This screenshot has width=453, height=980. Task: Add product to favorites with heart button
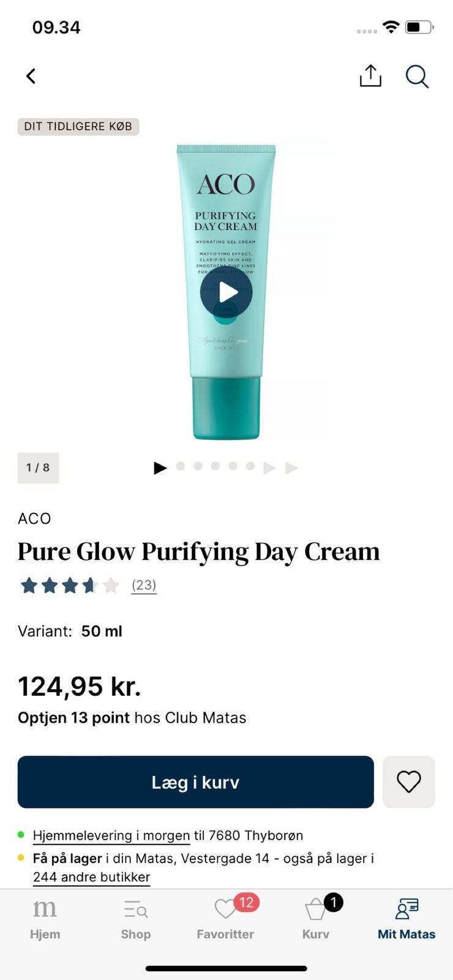(x=409, y=782)
